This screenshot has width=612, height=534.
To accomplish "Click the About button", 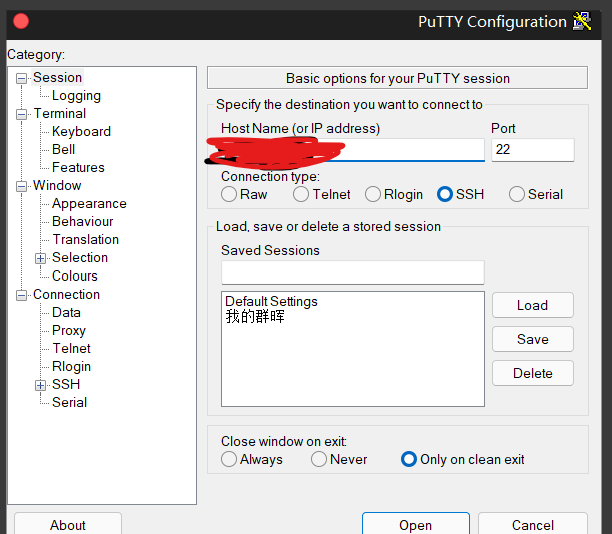I will click(68, 524).
